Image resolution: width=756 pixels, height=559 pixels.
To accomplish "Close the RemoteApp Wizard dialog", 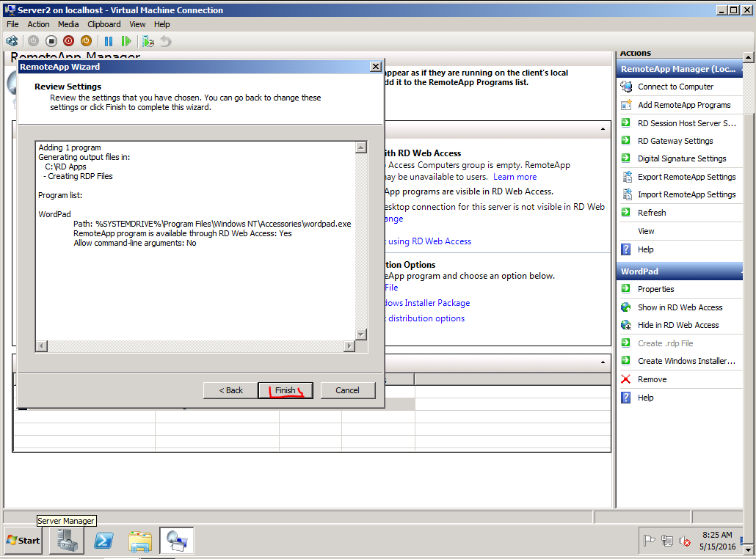I will [x=376, y=67].
